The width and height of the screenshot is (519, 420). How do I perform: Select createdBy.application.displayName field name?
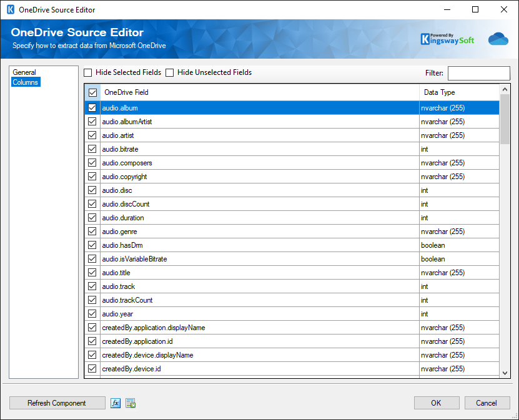[154, 328]
